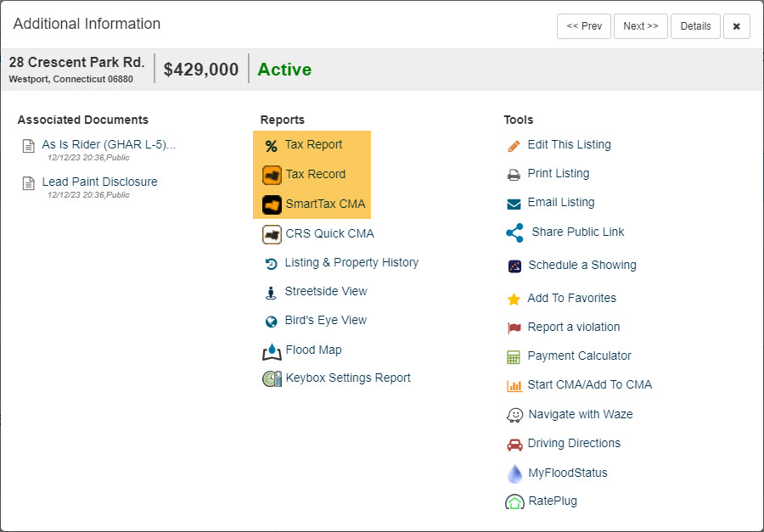Viewport: 764px width, 532px height.
Task: Open the Driving Directions link
Action: [574, 443]
